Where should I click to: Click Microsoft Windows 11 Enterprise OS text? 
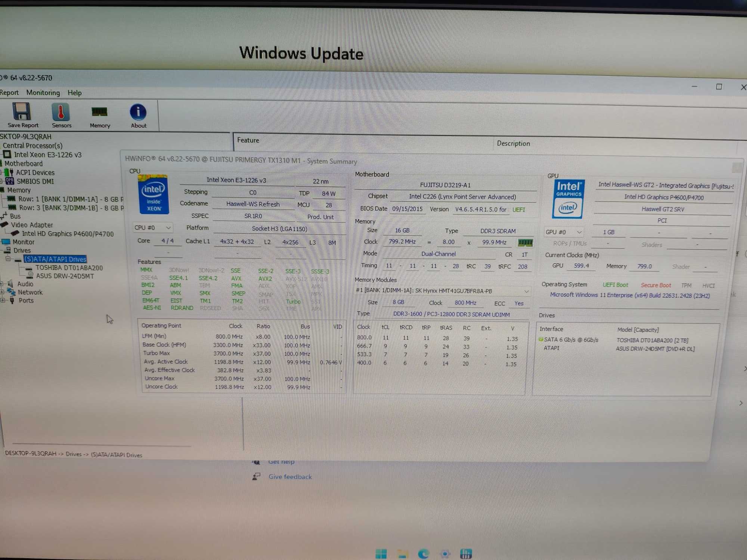630,295
